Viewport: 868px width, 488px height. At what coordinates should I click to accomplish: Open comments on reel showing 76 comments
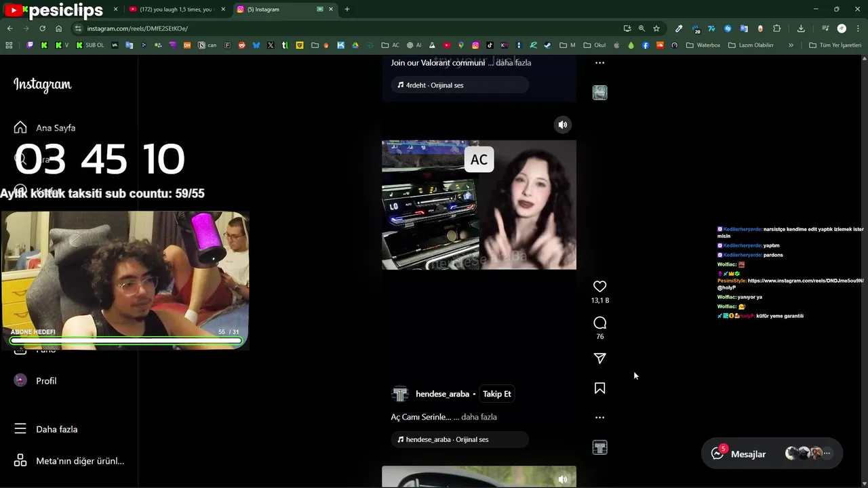coord(599,323)
